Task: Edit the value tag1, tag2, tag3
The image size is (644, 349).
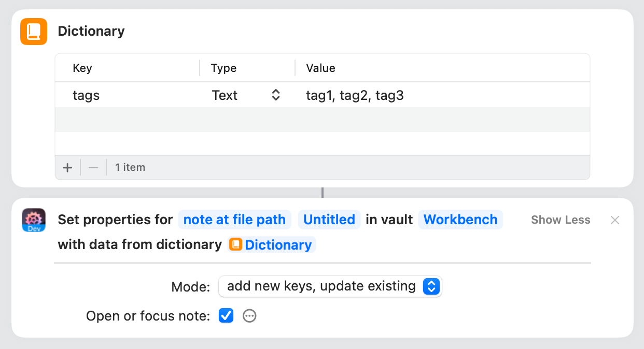Action: coord(355,95)
